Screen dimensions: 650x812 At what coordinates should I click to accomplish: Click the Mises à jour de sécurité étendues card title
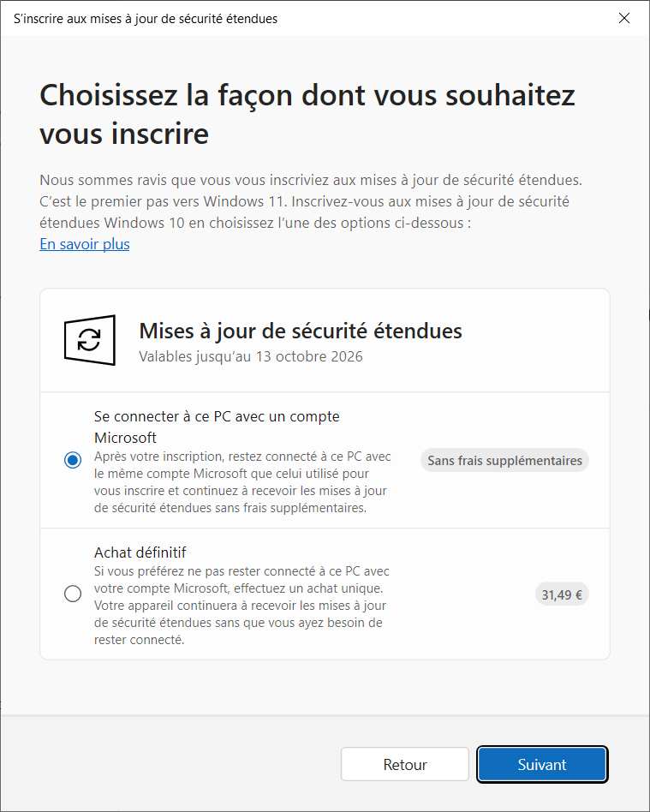tap(300, 331)
